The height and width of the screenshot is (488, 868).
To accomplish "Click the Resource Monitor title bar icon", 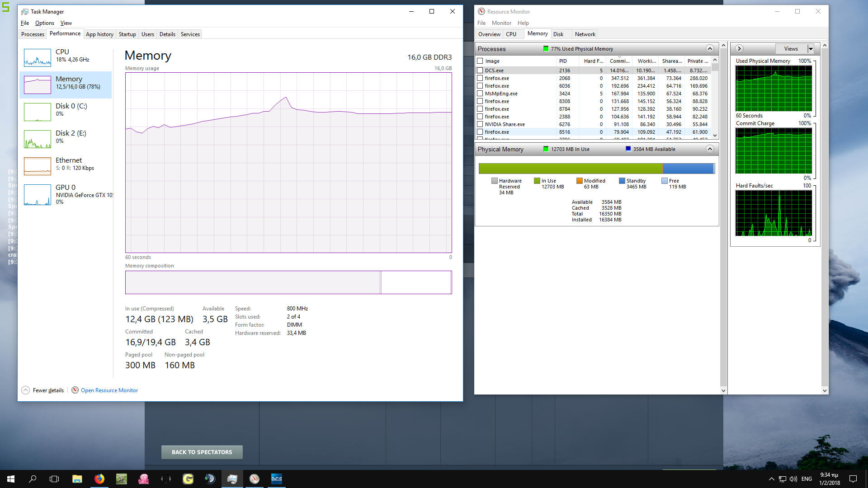I will (x=481, y=12).
